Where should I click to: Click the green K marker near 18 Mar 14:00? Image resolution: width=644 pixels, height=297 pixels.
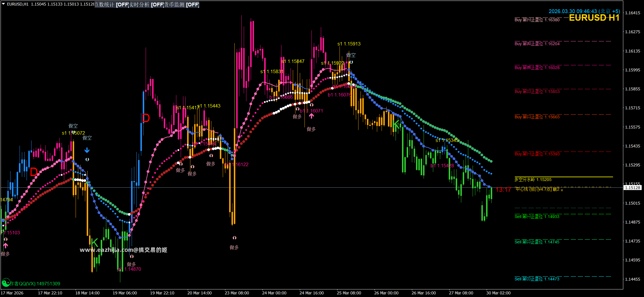[95, 243]
